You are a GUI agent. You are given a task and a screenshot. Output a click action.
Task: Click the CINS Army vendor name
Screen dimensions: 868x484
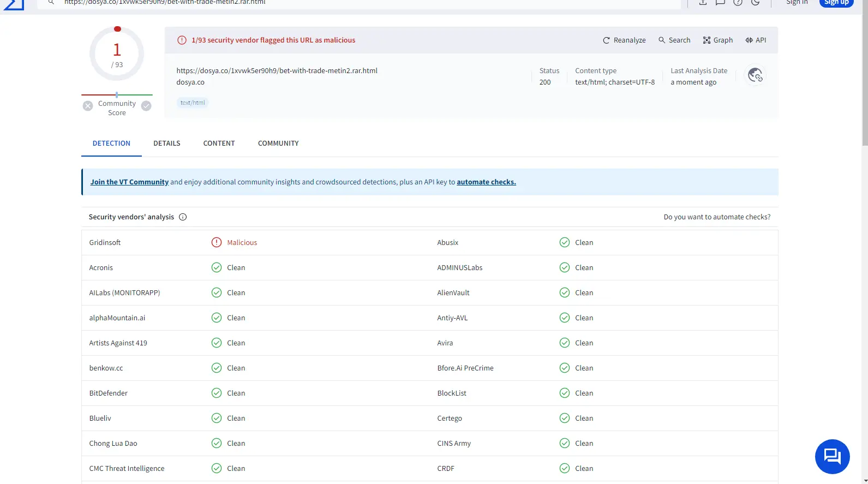coord(454,444)
